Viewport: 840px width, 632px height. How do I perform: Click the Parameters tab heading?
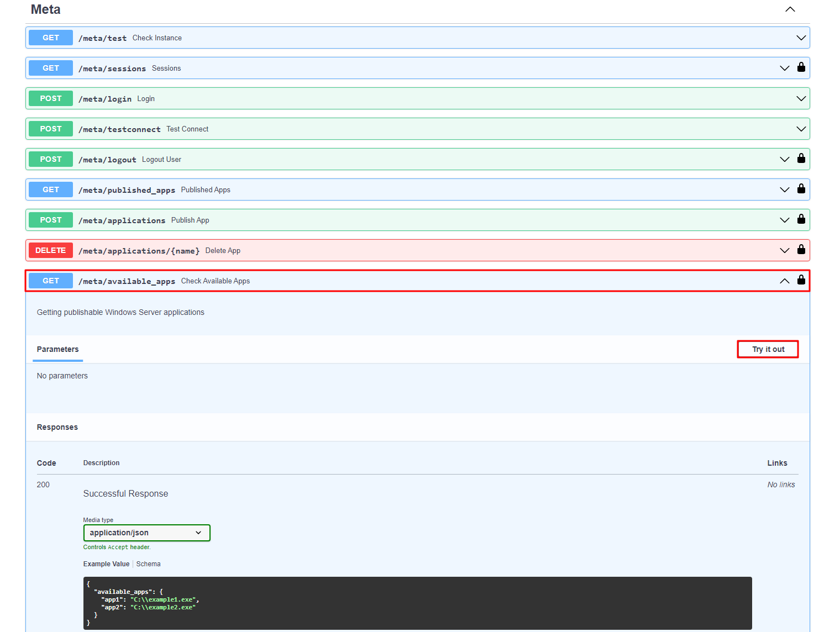(x=57, y=349)
